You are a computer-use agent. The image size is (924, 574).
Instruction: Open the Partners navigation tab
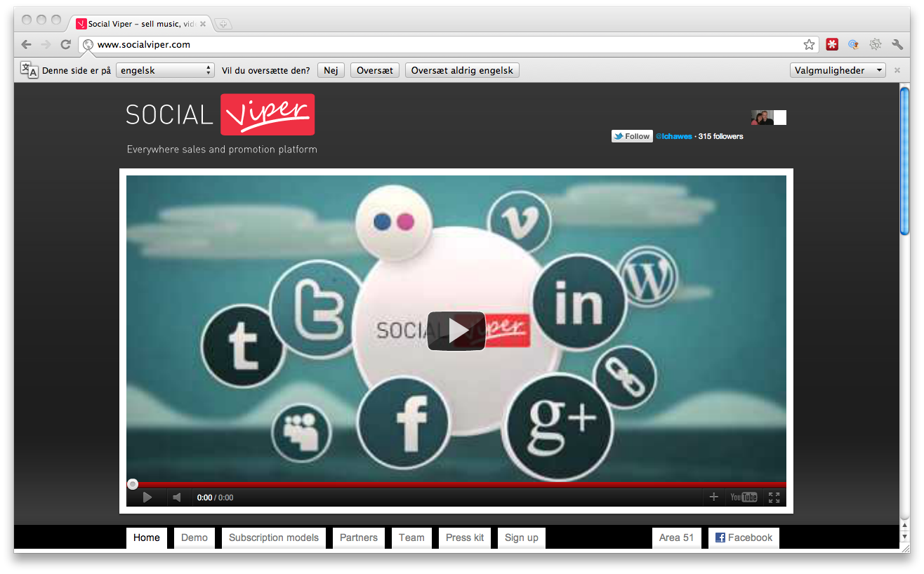359,538
